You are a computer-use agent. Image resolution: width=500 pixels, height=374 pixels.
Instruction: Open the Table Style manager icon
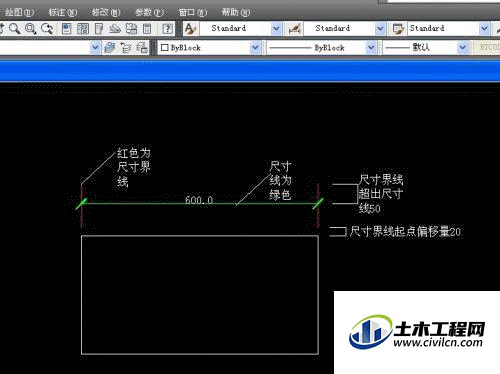pos(398,29)
